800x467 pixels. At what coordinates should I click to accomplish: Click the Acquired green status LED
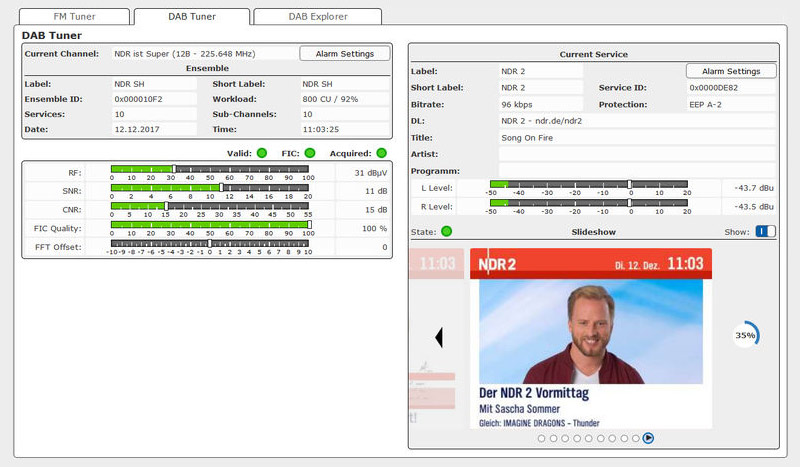point(381,153)
